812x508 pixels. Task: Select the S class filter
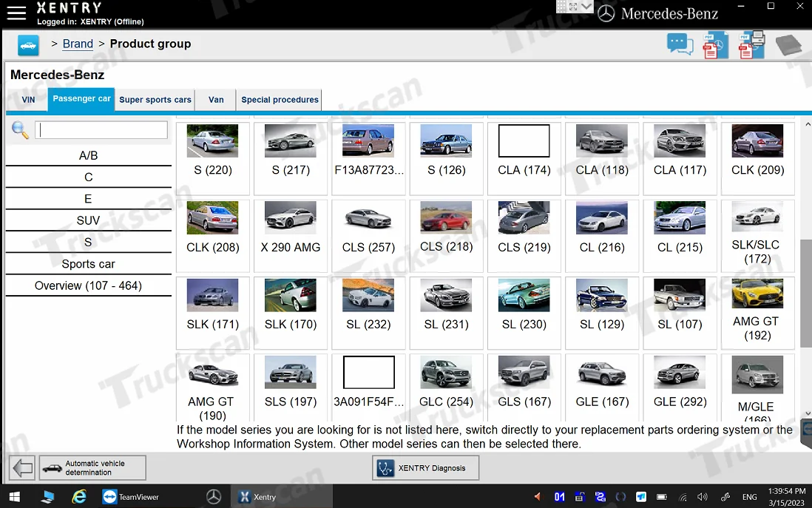pyautogui.click(x=89, y=243)
